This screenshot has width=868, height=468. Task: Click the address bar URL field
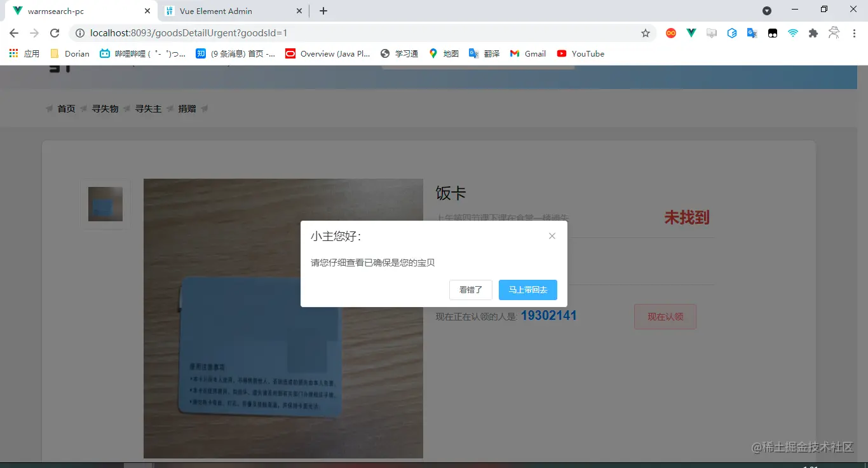tap(362, 33)
